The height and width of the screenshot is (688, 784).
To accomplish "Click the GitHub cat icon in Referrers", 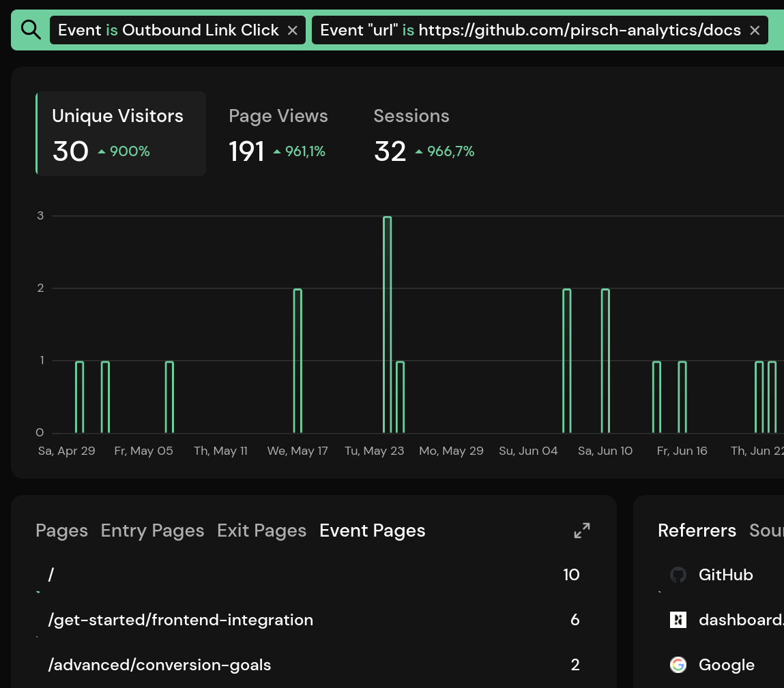I will coord(678,575).
